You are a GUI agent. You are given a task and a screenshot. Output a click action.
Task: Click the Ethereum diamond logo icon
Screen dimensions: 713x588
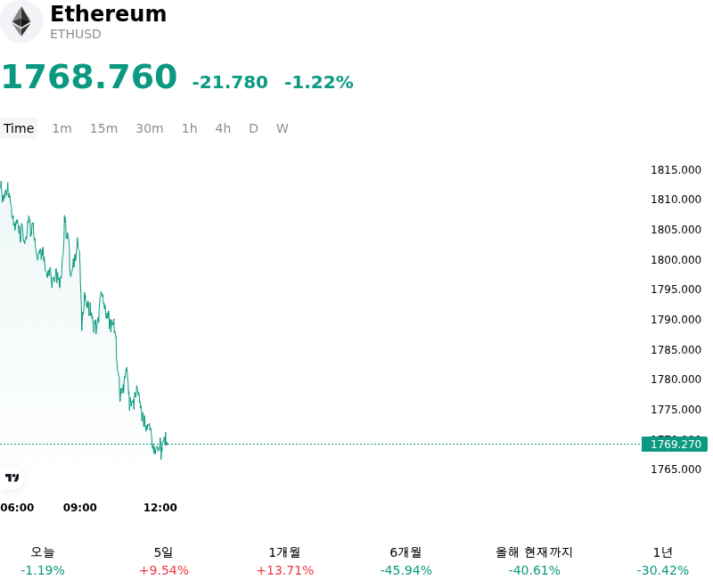20,21
